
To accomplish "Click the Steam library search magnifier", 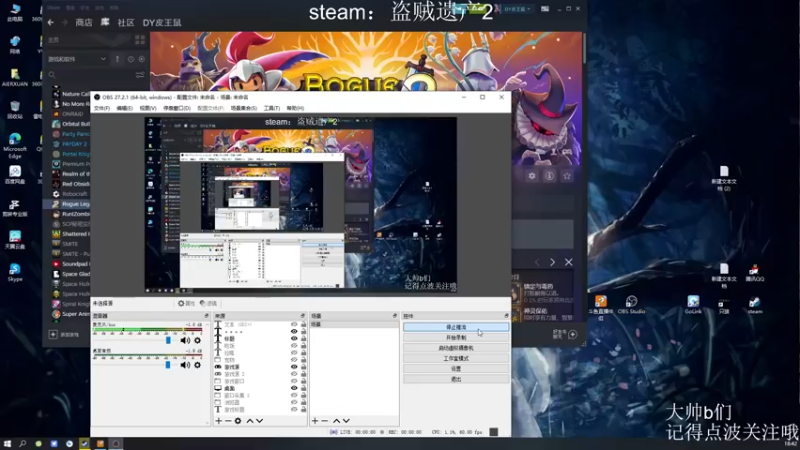I will point(52,75).
